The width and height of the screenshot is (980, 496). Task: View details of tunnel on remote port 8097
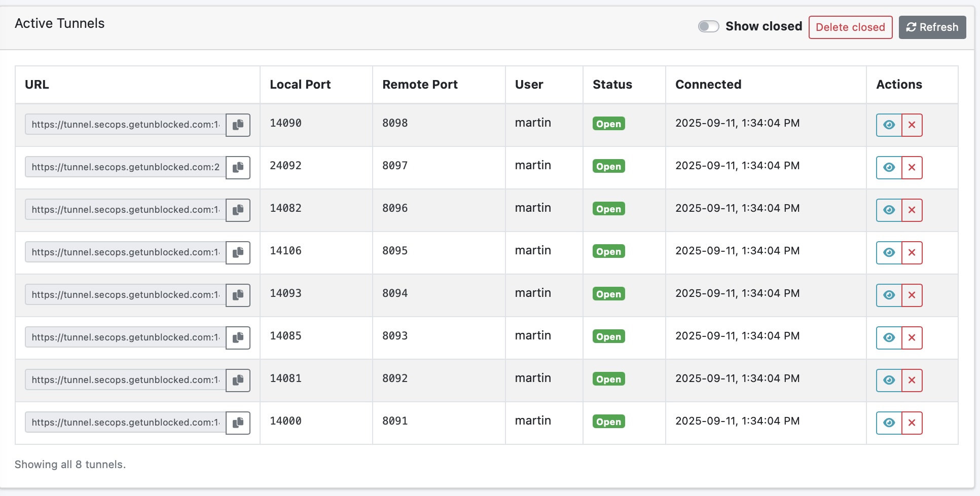889,167
